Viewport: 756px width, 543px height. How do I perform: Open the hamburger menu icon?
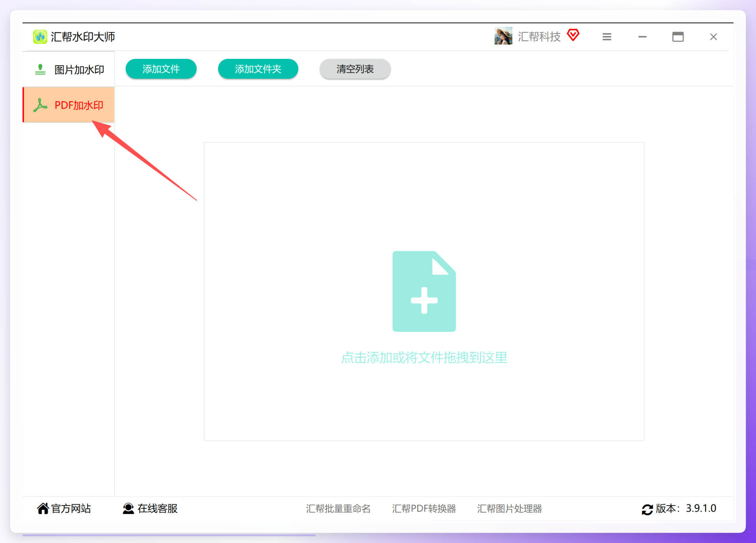607,37
